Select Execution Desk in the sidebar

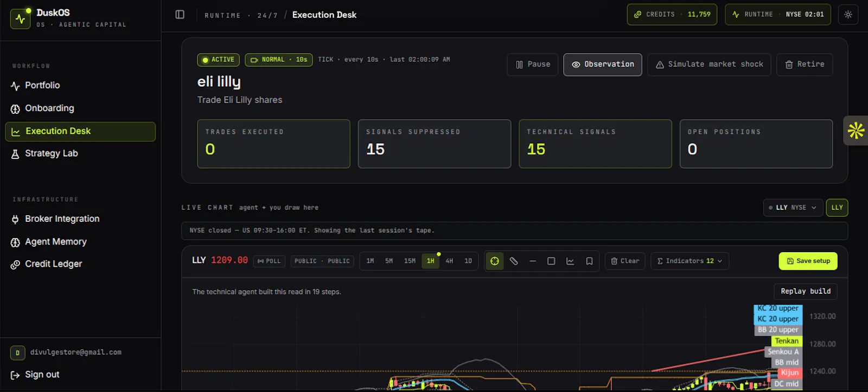pyautogui.click(x=80, y=131)
